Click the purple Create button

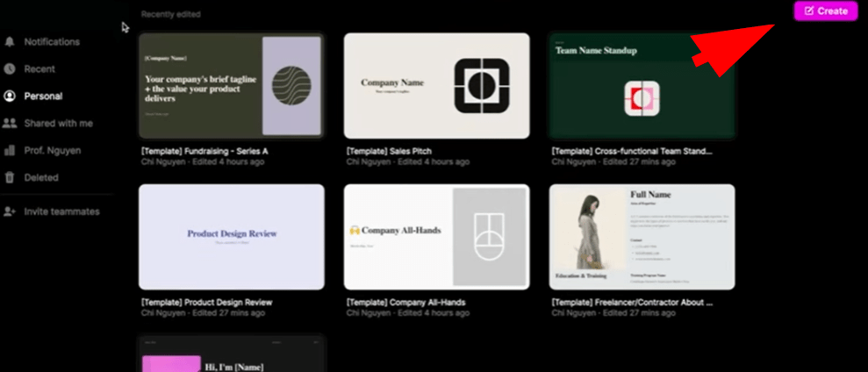(x=825, y=11)
